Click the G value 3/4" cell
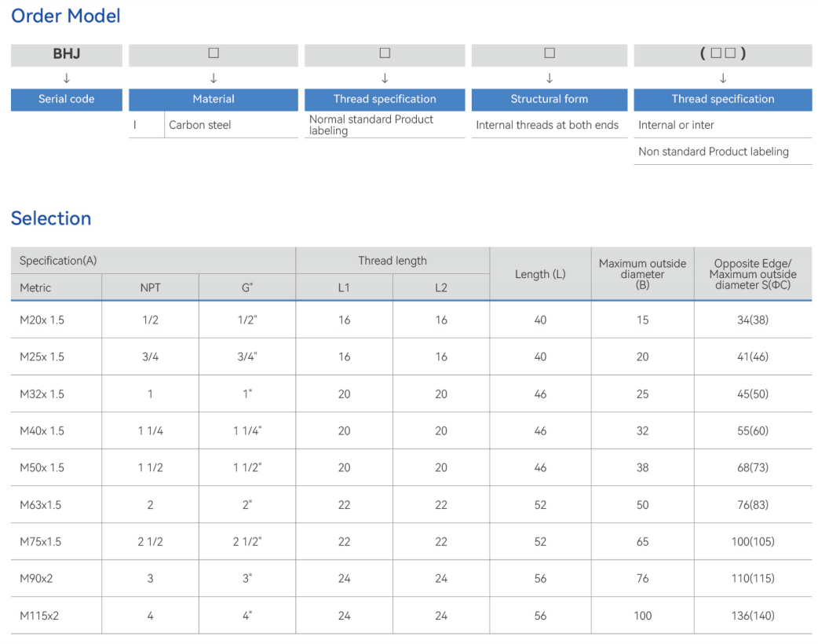The width and height of the screenshot is (818, 644). click(247, 357)
